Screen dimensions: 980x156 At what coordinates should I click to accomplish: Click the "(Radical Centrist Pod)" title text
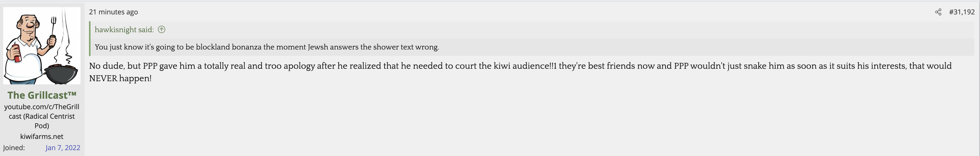(42, 121)
